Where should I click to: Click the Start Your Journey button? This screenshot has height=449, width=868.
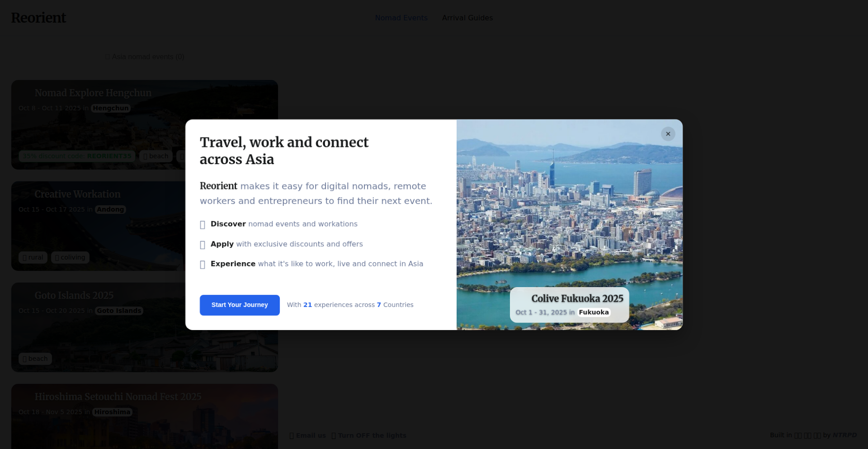[240, 305]
